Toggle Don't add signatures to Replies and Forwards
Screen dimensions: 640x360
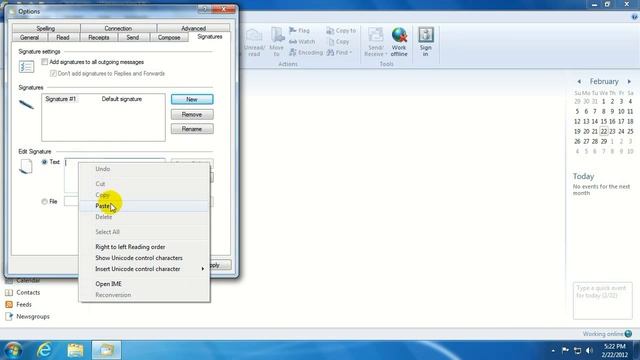(53, 73)
